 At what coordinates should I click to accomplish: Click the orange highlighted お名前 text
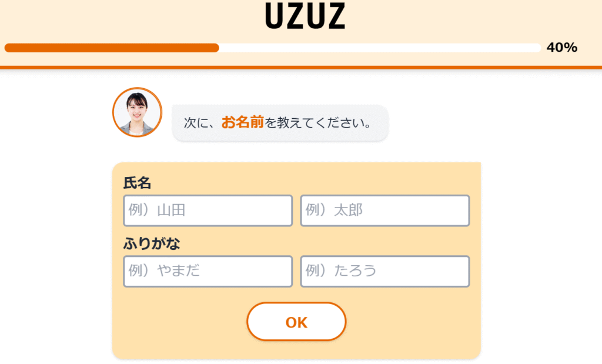[x=243, y=122]
